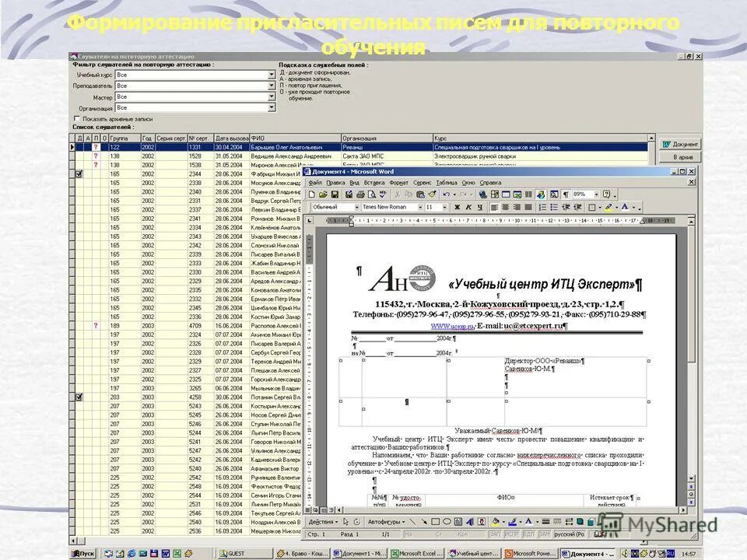The image size is (747, 560).
Task: Click the highlight color marker button
Action: (x=608, y=207)
